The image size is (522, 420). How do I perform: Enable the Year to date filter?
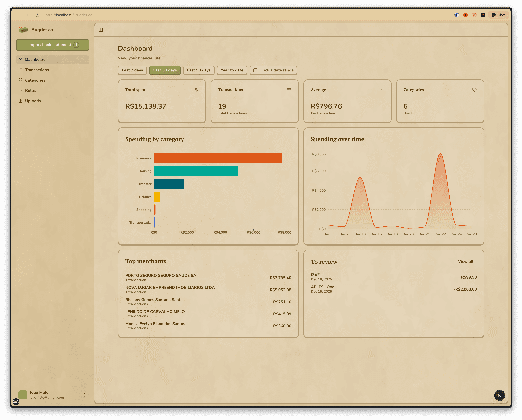pyautogui.click(x=232, y=70)
